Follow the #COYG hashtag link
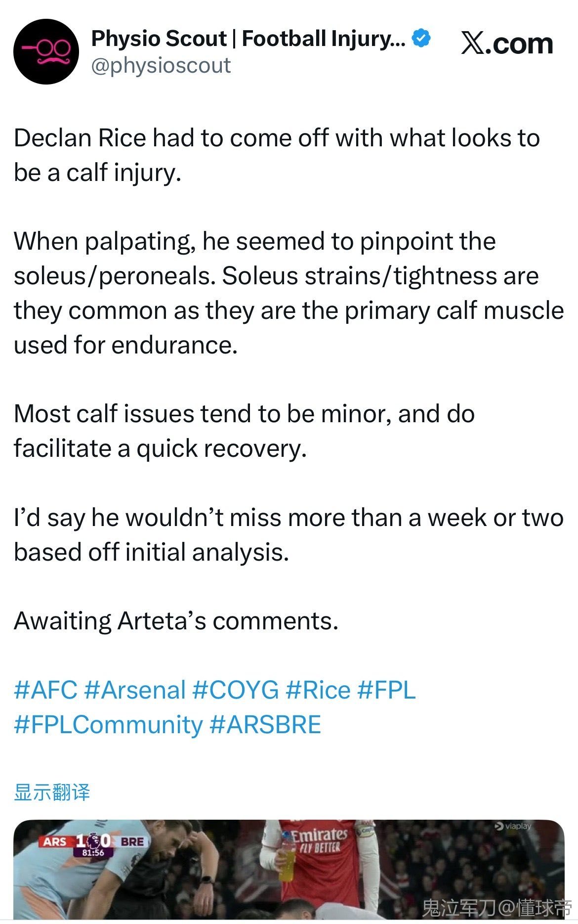Image resolution: width=578 pixels, height=924 pixels. coord(235,690)
